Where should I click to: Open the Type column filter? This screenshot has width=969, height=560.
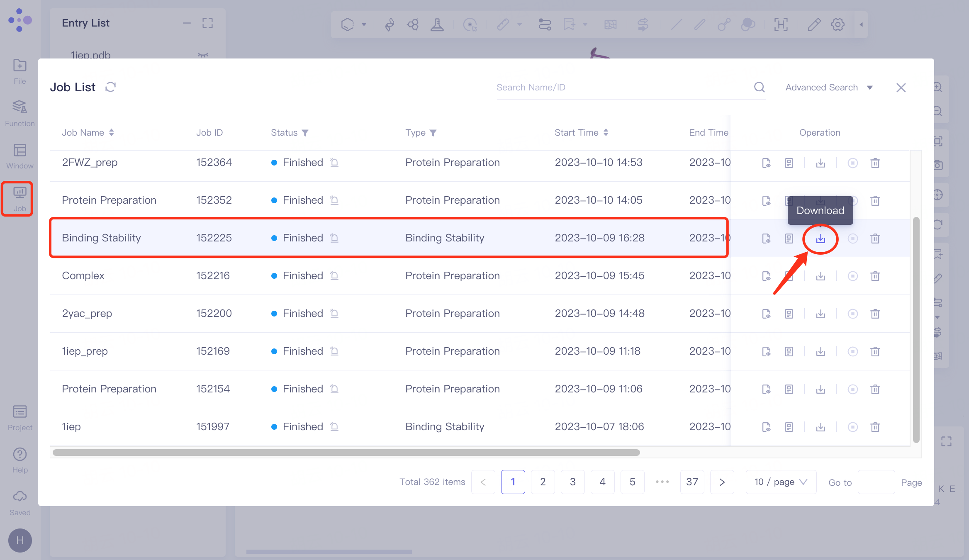[433, 133]
